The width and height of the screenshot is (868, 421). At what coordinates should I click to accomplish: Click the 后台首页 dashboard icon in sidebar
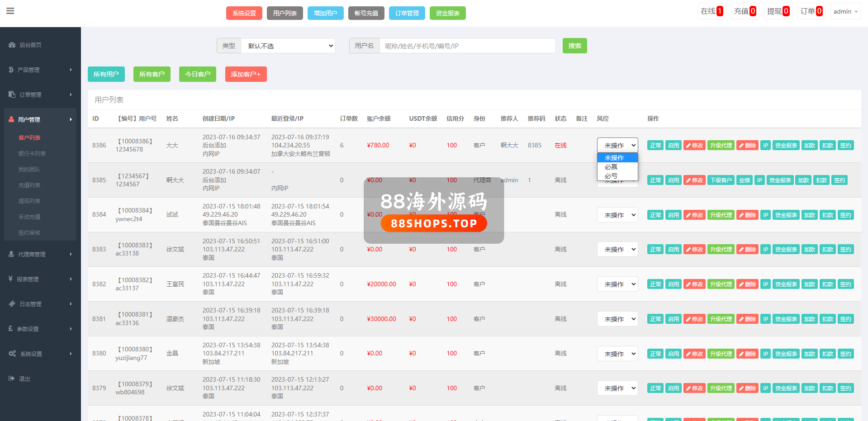point(12,45)
